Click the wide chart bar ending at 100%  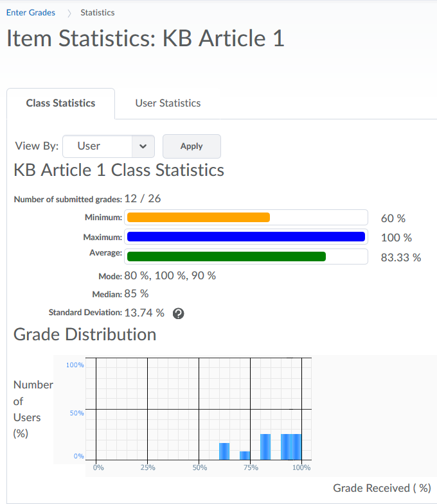(291, 446)
